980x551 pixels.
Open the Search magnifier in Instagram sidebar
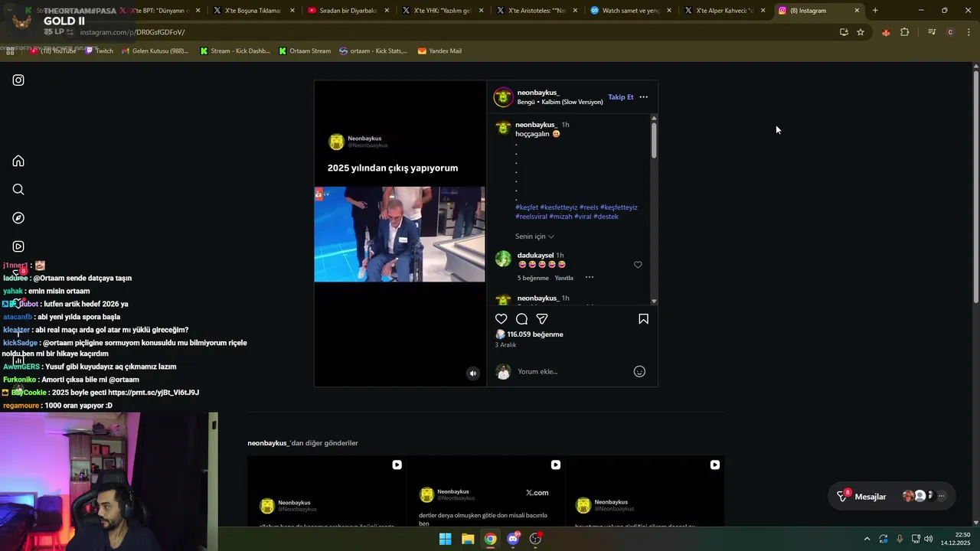(18, 189)
